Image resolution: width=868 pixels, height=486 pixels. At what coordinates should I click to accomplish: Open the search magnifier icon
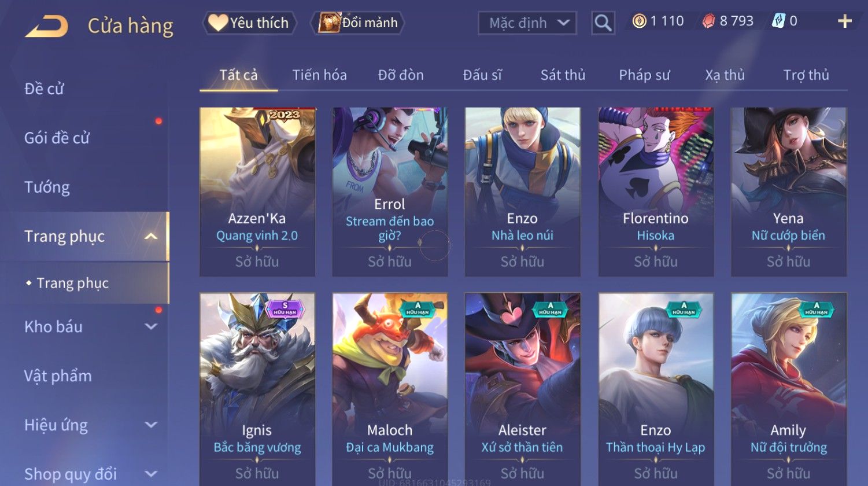[x=603, y=23]
